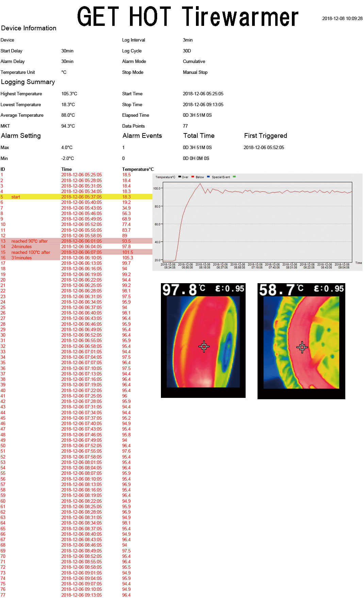Click the blue Below legend swatch
Viewport: 364px width, 598px height.
(208, 177)
